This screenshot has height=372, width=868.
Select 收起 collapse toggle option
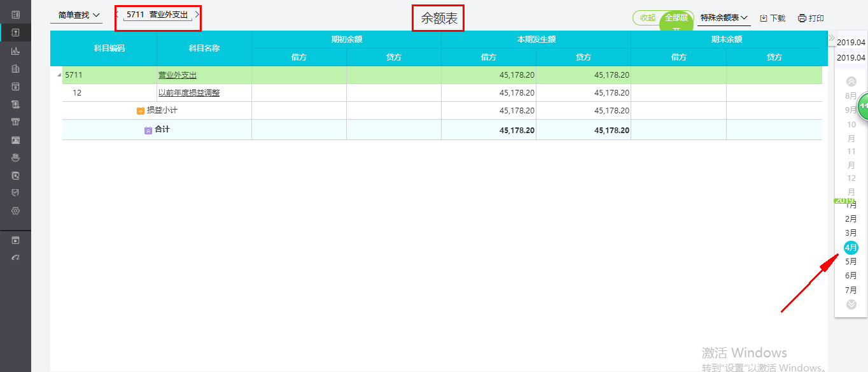coord(648,18)
